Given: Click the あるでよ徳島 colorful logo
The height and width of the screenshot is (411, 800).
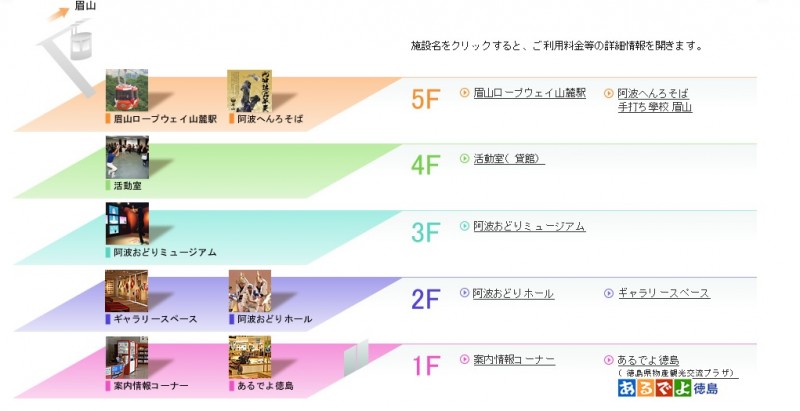Looking at the screenshot, I should coord(668,388).
